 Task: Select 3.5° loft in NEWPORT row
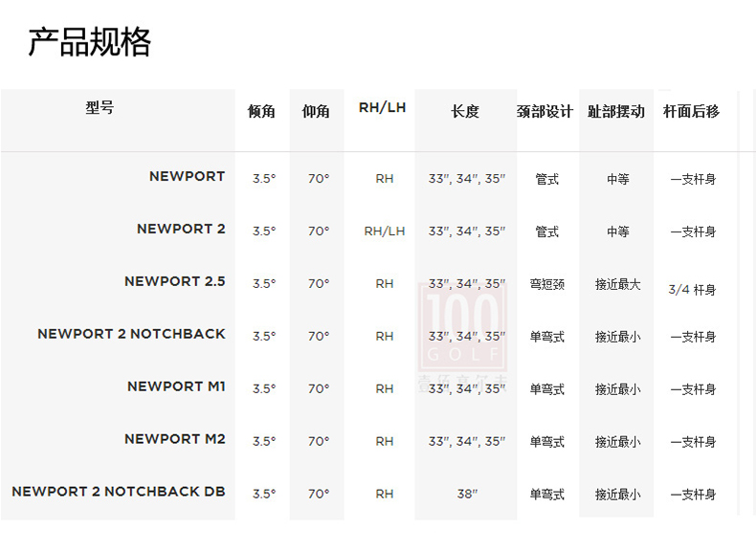(264, 179)
